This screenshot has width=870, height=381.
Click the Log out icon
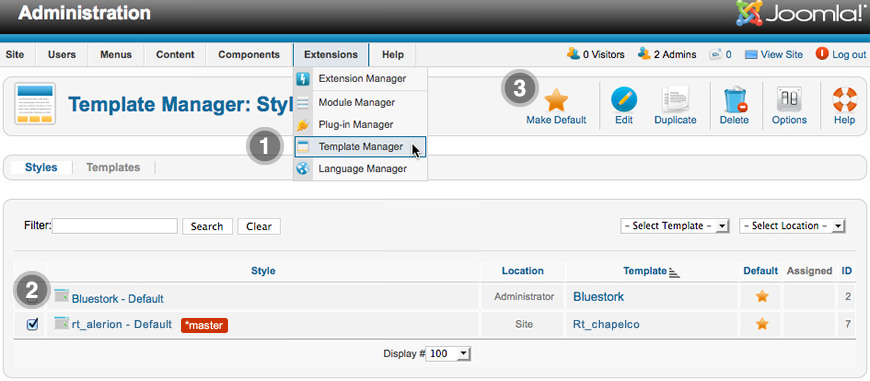(822, 54)
